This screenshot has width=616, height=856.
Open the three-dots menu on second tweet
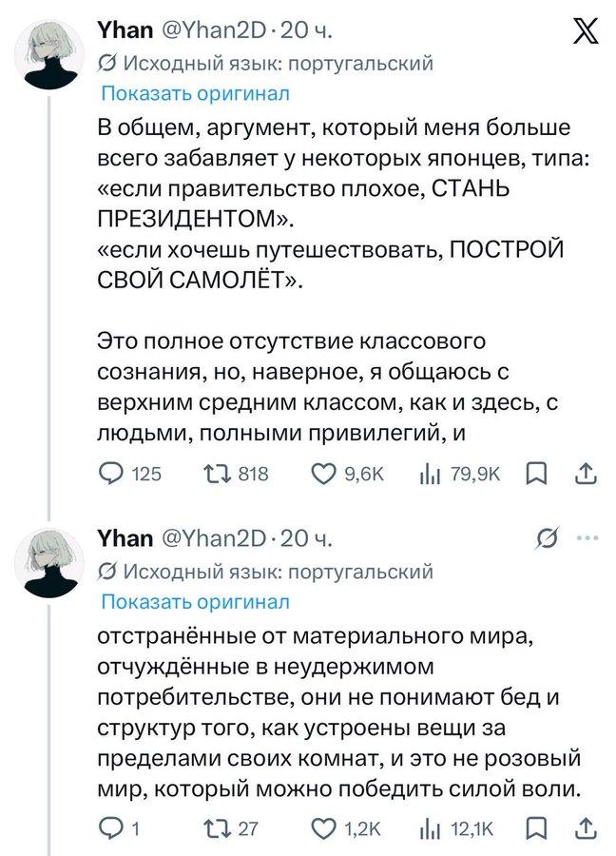point(587,539)
